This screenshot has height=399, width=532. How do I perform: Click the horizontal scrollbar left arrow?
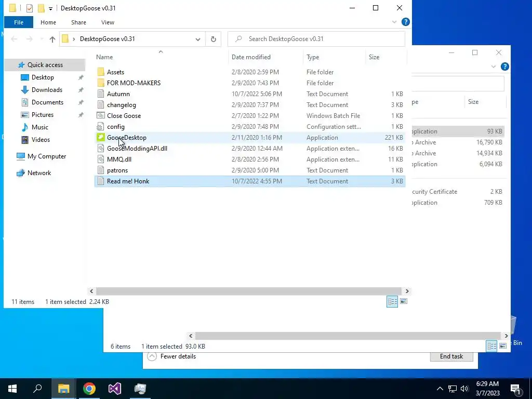(91, 291)
